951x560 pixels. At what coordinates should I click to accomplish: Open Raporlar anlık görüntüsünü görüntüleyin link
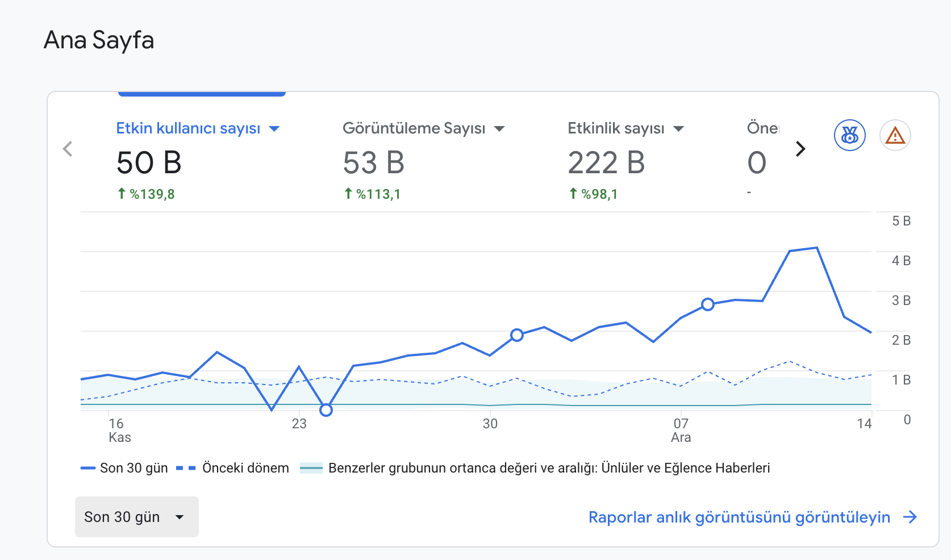click(739, 517)
